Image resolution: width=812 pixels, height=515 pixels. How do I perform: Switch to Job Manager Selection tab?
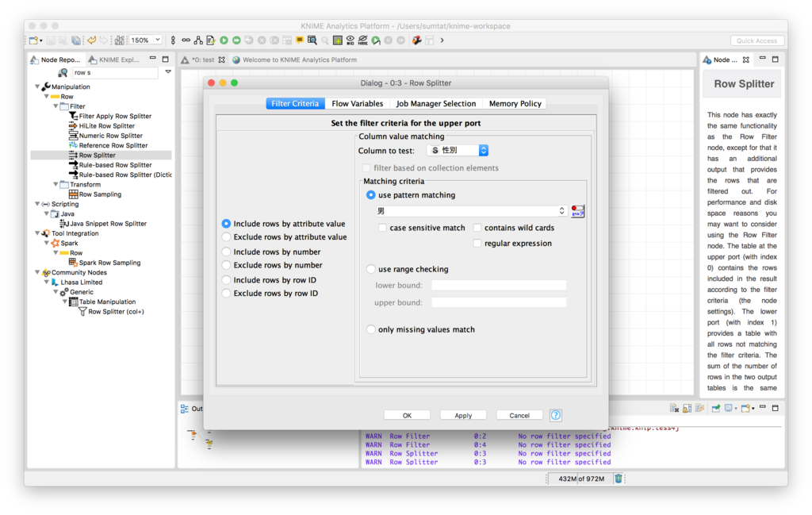(x=436, y=104)
